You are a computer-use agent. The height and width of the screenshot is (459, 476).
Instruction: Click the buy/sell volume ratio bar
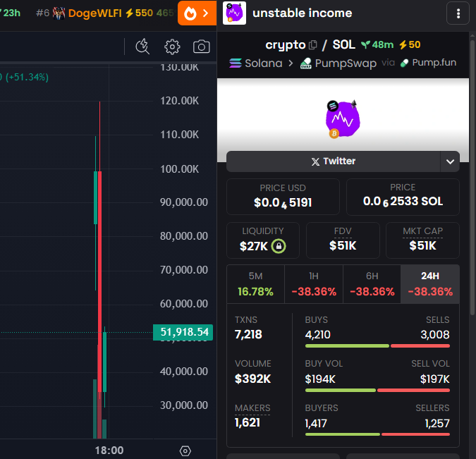pyautogui.click(x=377, y=391)
